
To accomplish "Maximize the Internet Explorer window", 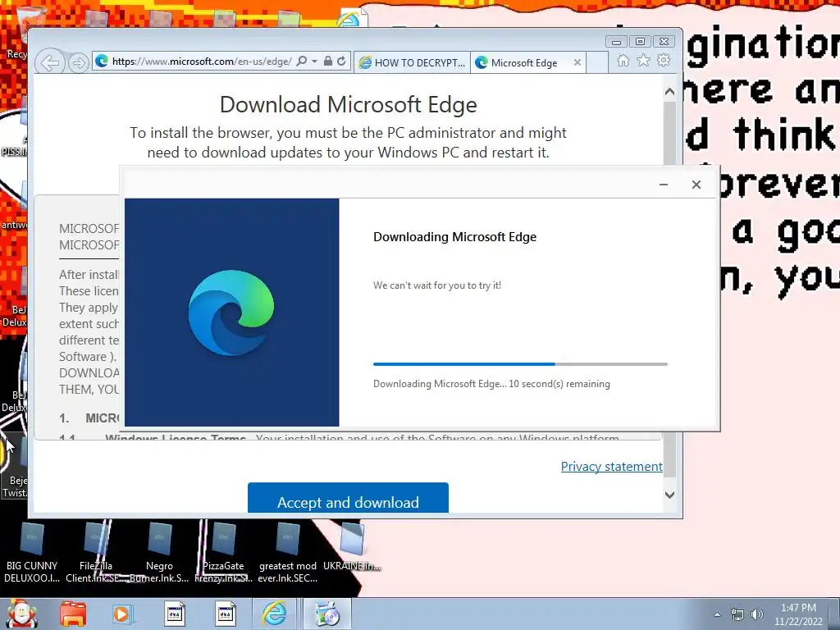I will 640,41.
